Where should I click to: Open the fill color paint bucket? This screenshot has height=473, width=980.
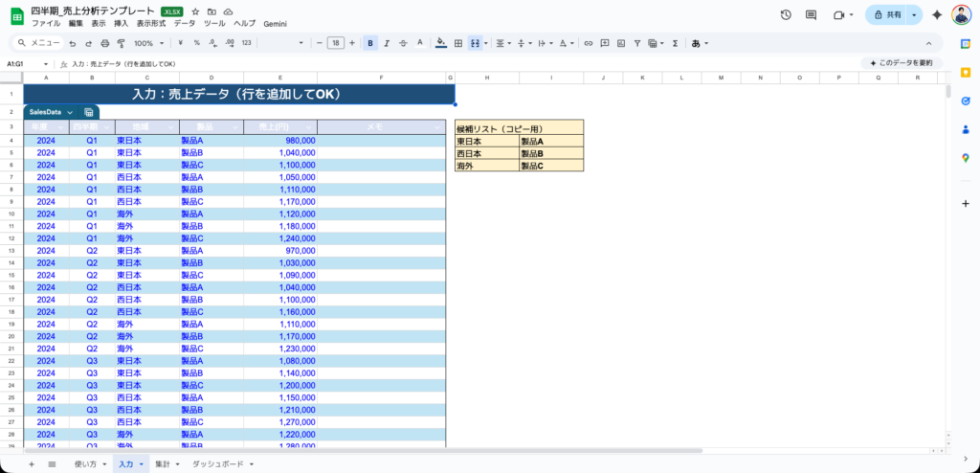(440, 43)
